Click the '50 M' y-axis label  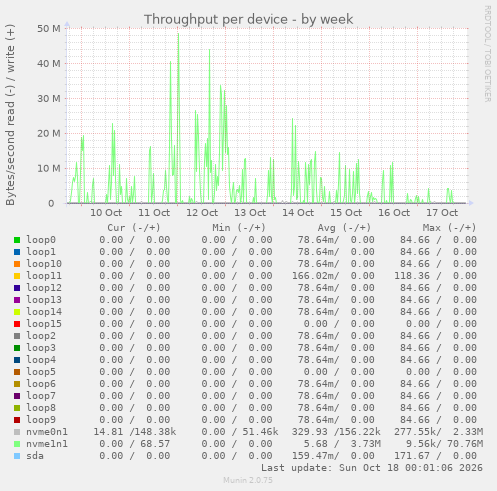pos(49,29)
